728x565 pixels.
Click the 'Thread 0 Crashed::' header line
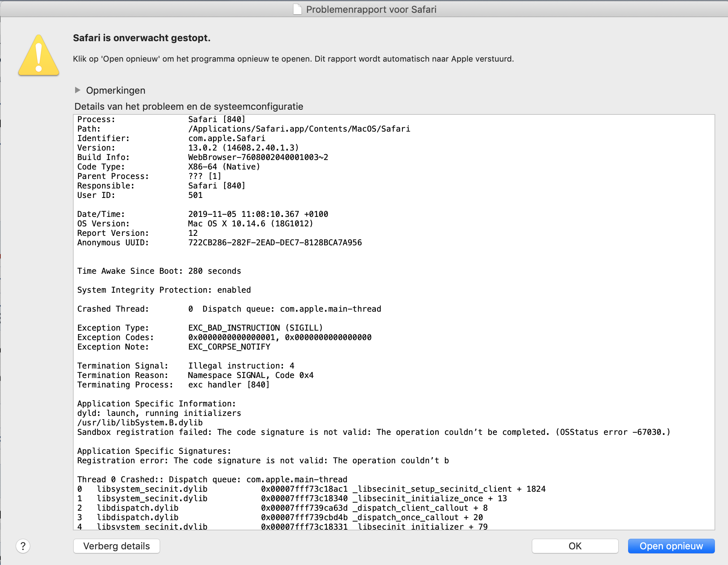point(212,479)
